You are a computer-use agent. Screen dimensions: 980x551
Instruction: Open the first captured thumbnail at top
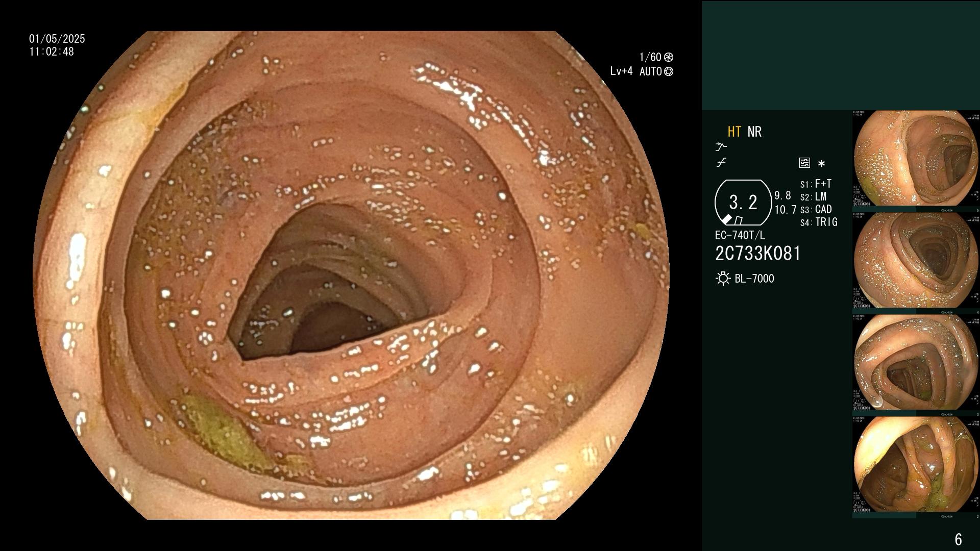[916, 158]
